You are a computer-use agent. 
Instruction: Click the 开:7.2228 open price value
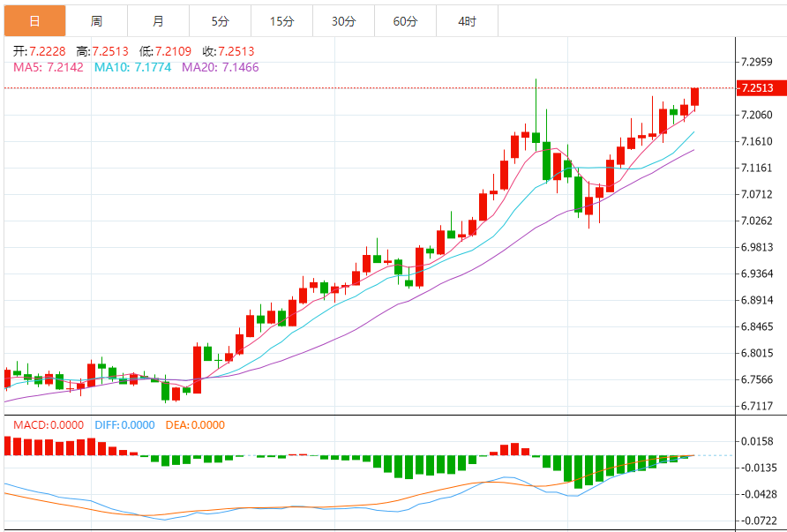[39, 51]
